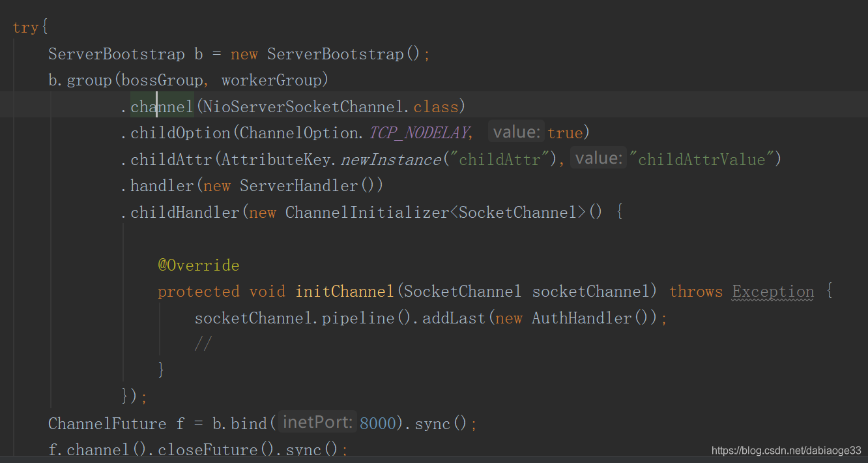The image size is (868, 463).
Task: Click the 'protected' keyword
Action: click(x=199, y=291)
